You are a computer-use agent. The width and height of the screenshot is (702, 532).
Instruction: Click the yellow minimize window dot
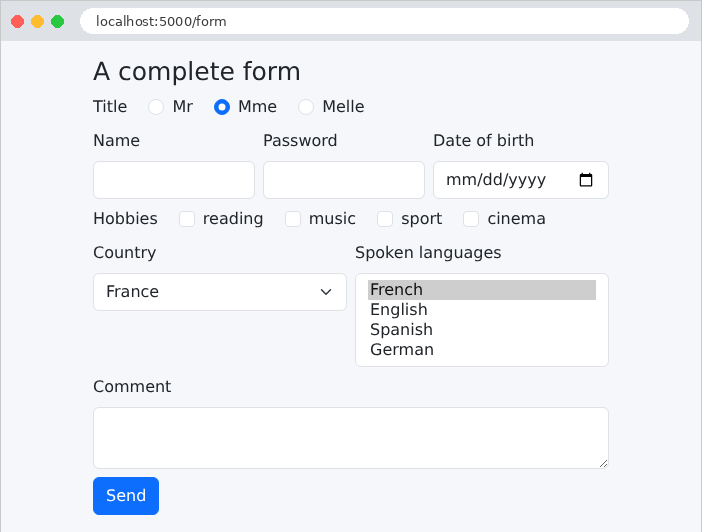click(x=38, y=21)
